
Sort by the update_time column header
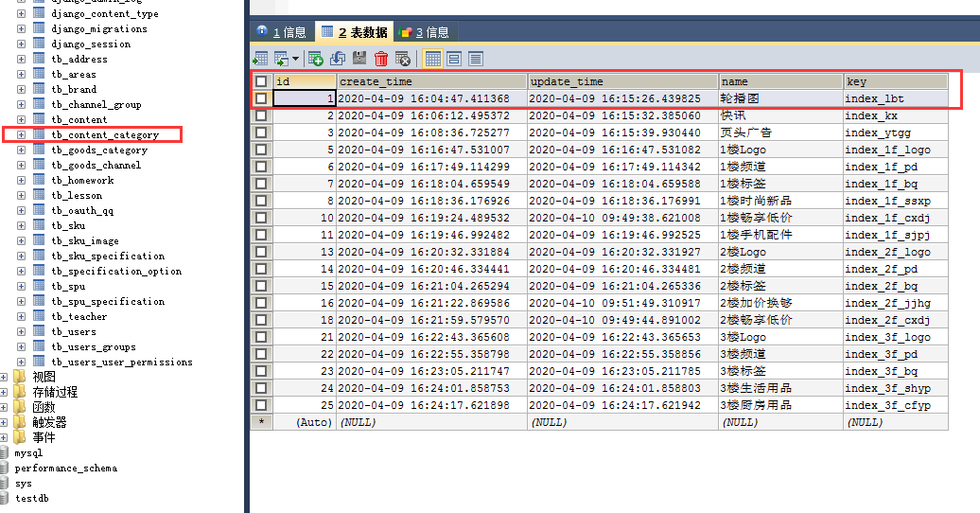(623, 81)
